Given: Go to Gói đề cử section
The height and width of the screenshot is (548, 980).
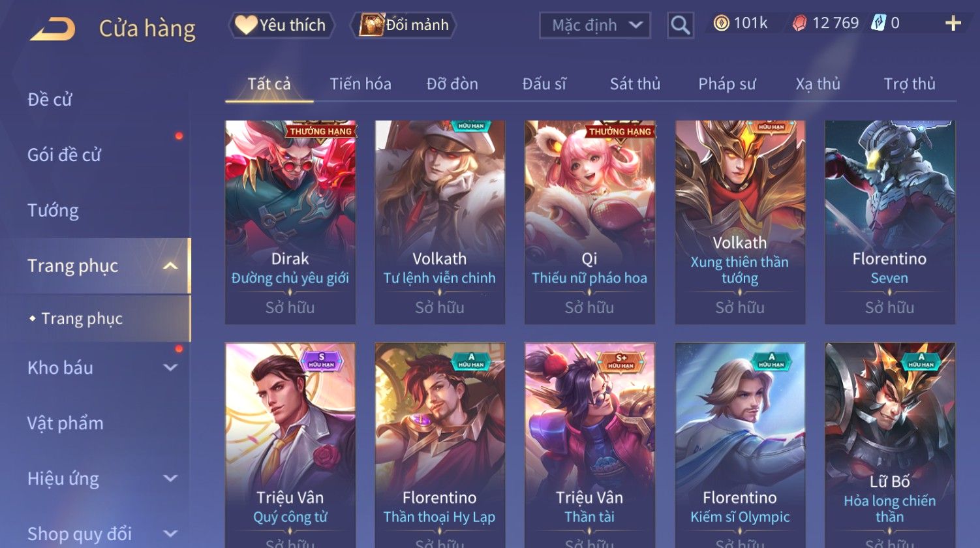Looking at the screenshot, I should coord(64,155).
